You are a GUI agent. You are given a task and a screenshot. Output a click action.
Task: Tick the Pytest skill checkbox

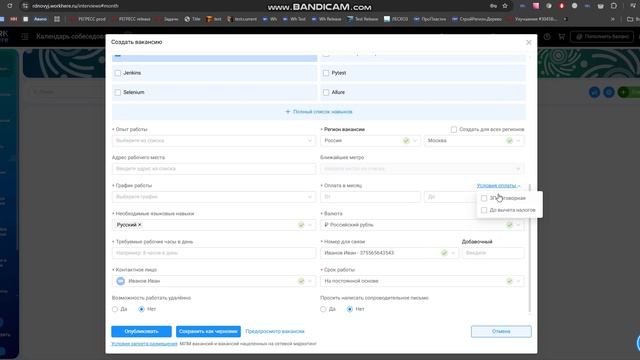coord(326,73)
